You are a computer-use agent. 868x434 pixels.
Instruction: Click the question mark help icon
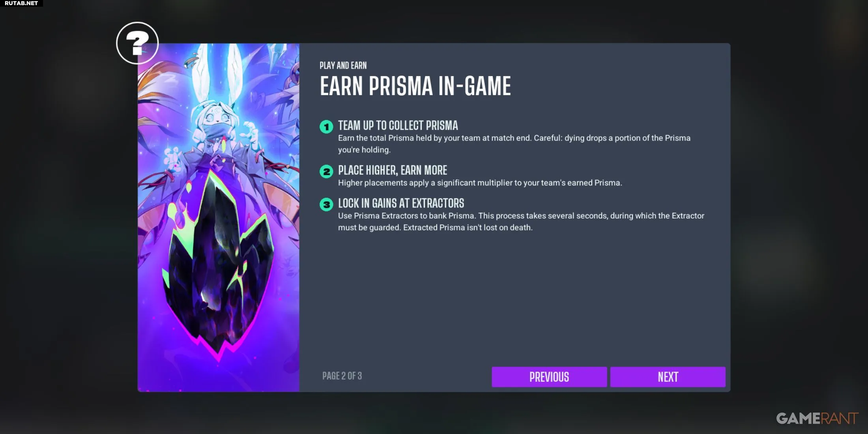137,43
